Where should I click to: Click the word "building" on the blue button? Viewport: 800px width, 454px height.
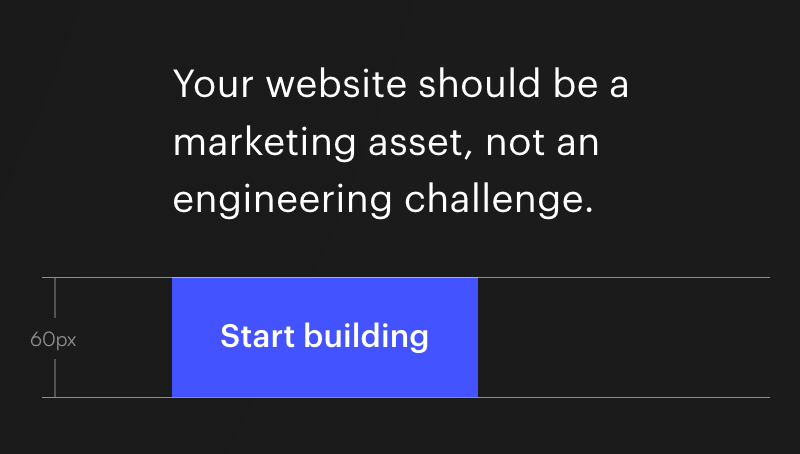[366, 337]
